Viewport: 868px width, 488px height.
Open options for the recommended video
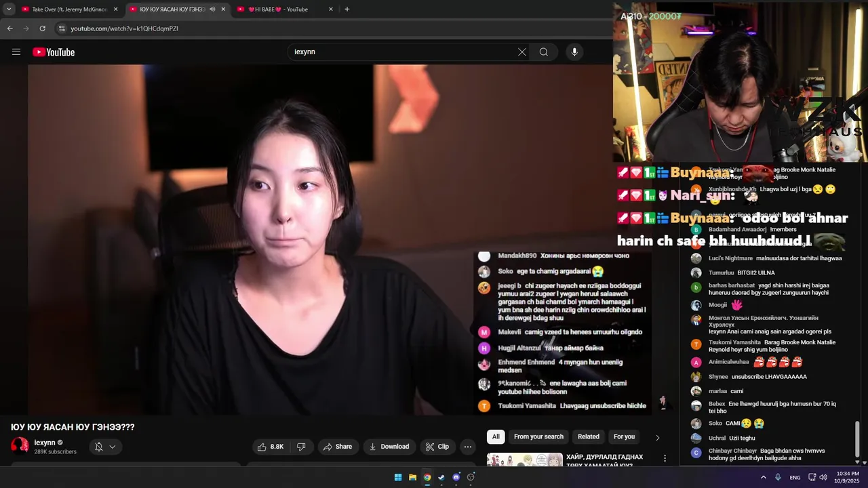point(665,459)
